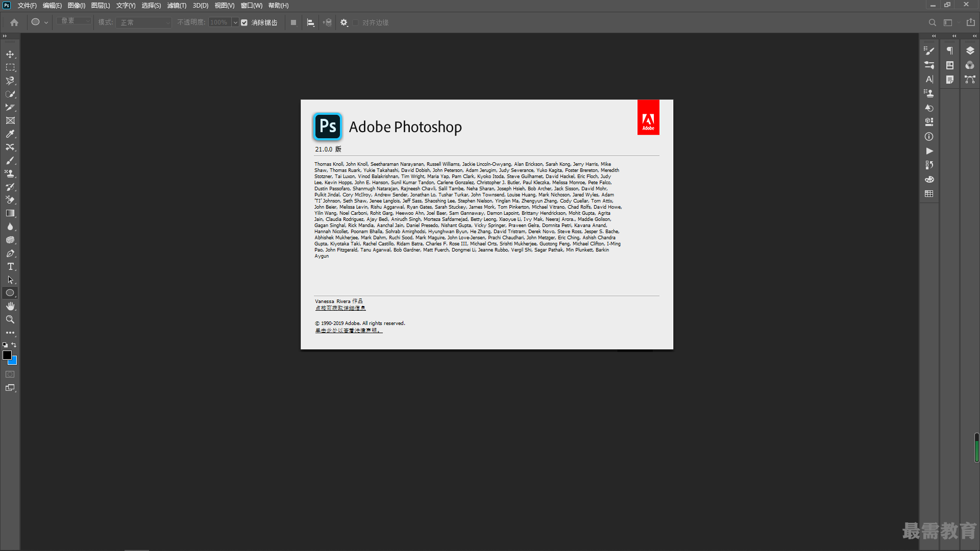Image resolution: width=980 pixels, height=551 pixels.
Task: Open the 文件(F) menu
Action: [27, 6]
